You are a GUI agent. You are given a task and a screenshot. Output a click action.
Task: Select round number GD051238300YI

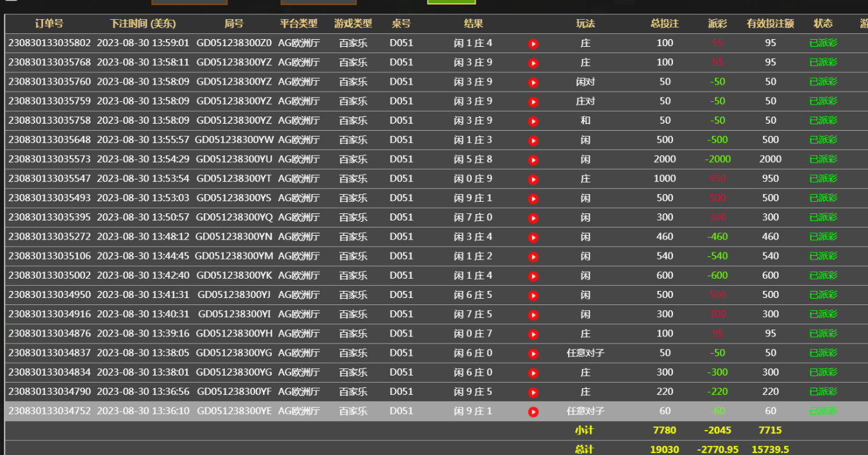[x=234, y=314]
